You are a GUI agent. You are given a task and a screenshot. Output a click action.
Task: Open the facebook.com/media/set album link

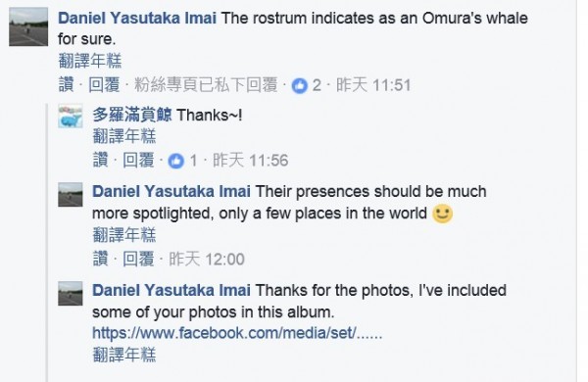pyautogui.click(x=237, y=333)
